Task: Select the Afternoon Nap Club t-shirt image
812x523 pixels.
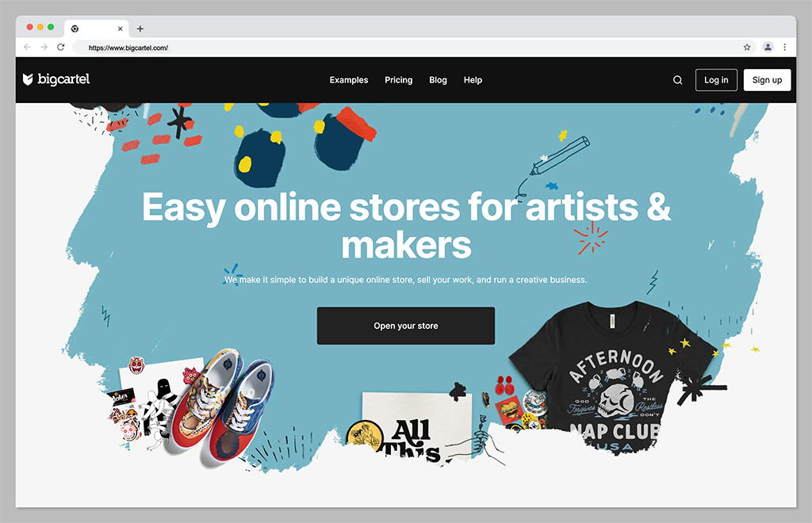Action: pos(614,378)
